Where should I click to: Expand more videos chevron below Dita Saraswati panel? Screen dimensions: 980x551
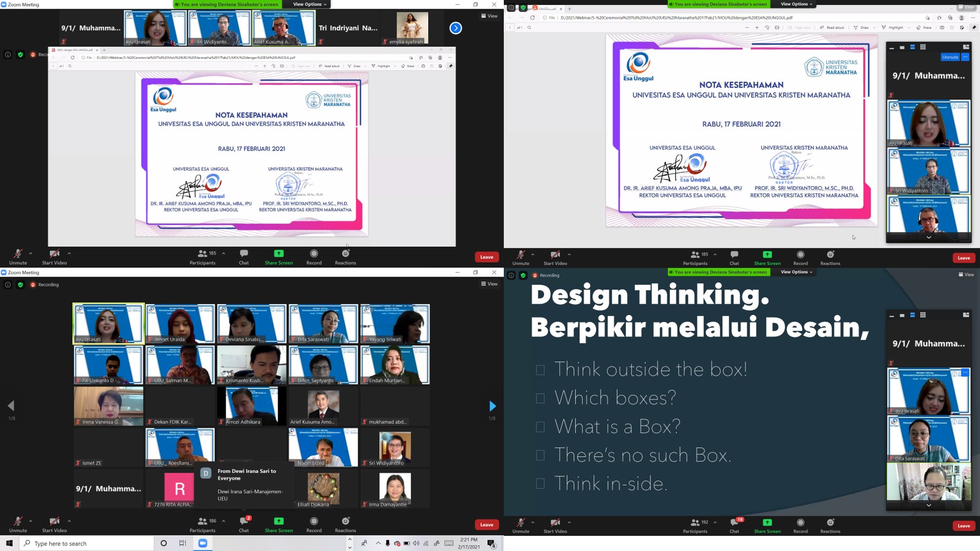click(x=929, y=505)
